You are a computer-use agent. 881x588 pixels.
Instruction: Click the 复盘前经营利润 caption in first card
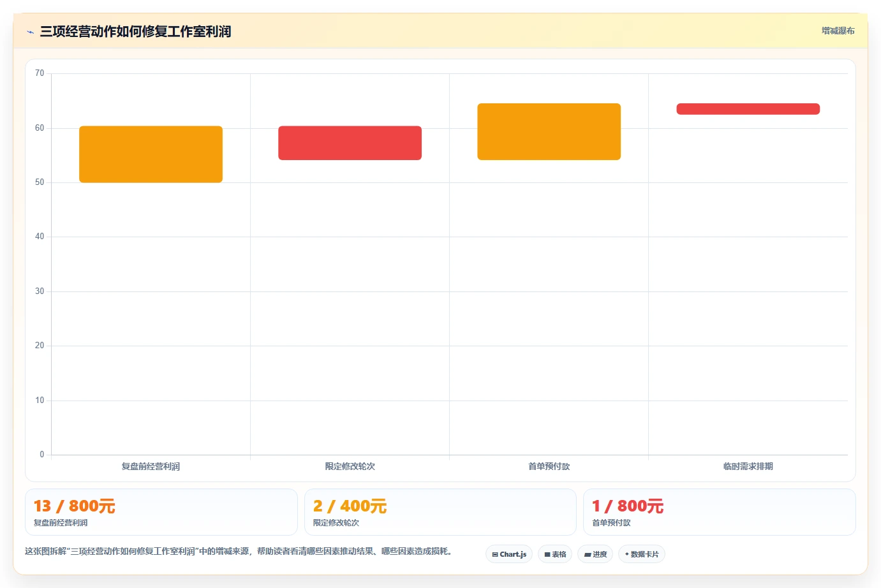pyautogui.click(x=61, y=522)
